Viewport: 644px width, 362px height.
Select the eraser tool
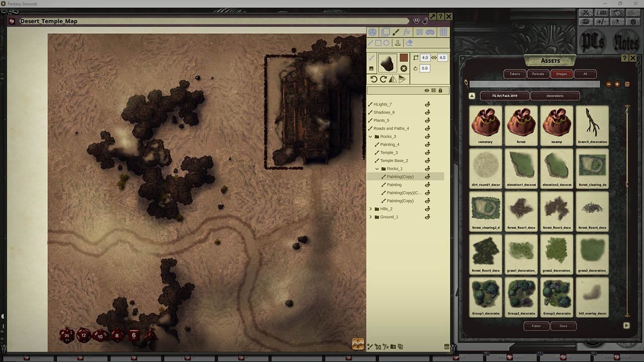[x=409, y=43]
